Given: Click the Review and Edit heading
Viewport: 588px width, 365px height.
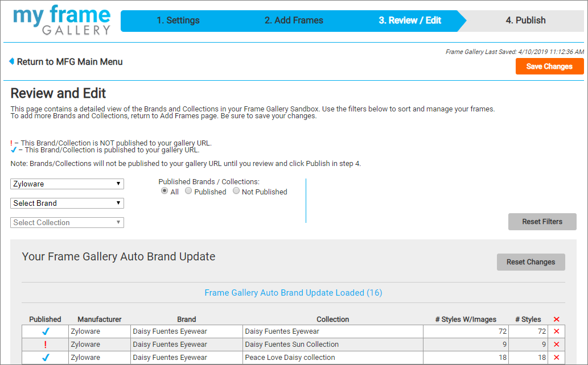Looking at the screenshot, I should (58, 93).
